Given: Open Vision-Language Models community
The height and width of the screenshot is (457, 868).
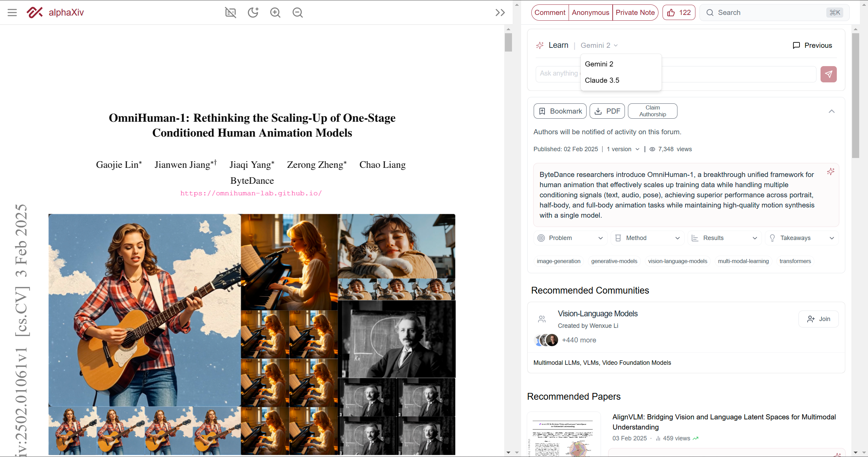Looking at the screenshot, I should point(597,314).
